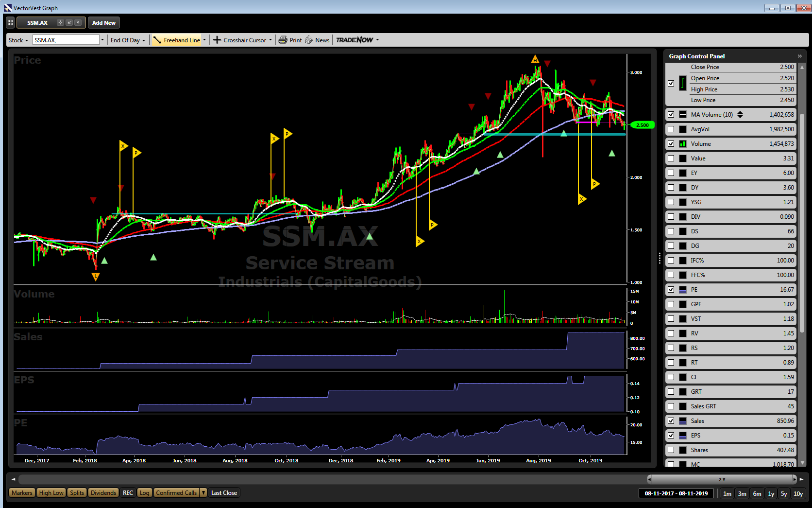Open the graph layout grid icon
Viewport: 812px width, 508px height.
[10, 23]
